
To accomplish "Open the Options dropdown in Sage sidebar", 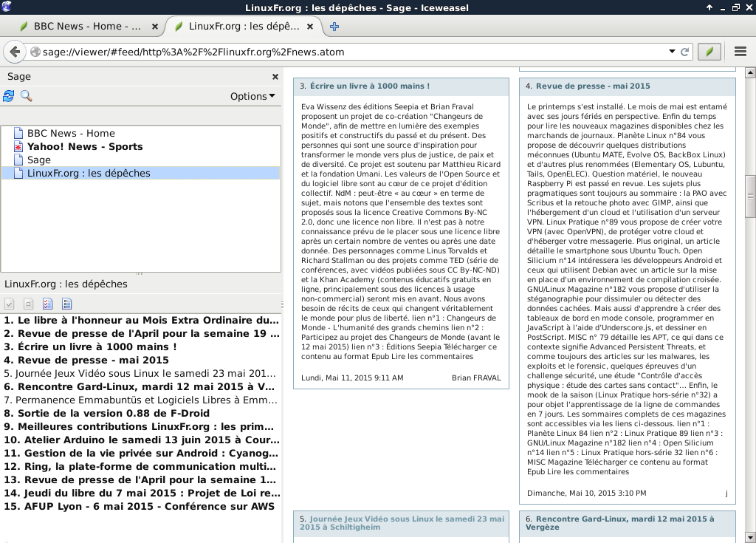I will (252, 96).
